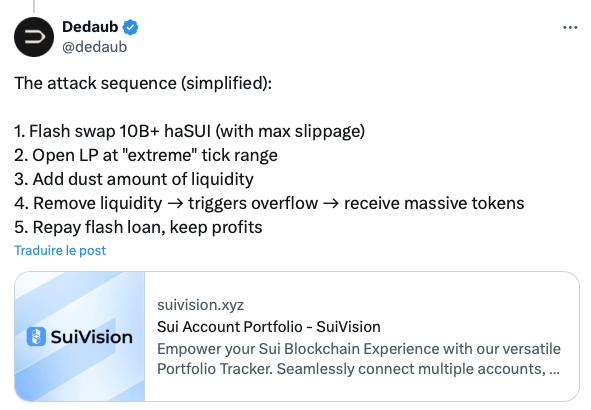
Task: Click the blue verified badge
Action: click(x=130, y=28)
